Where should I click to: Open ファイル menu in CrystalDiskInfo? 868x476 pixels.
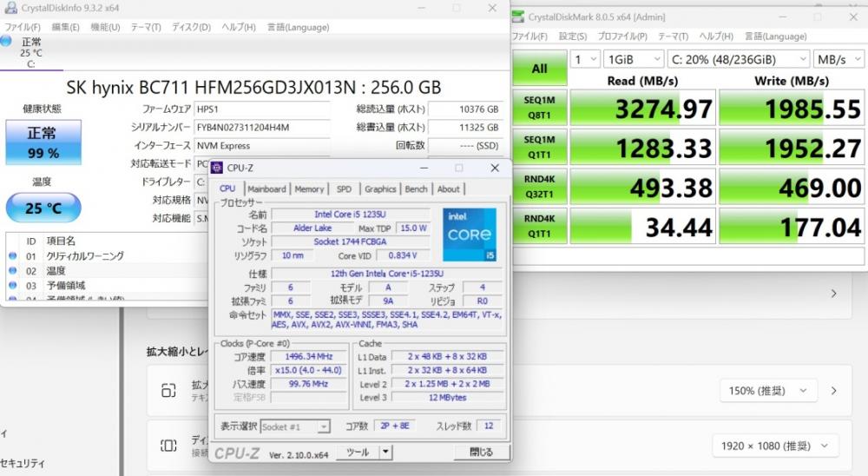click(23, 27)
